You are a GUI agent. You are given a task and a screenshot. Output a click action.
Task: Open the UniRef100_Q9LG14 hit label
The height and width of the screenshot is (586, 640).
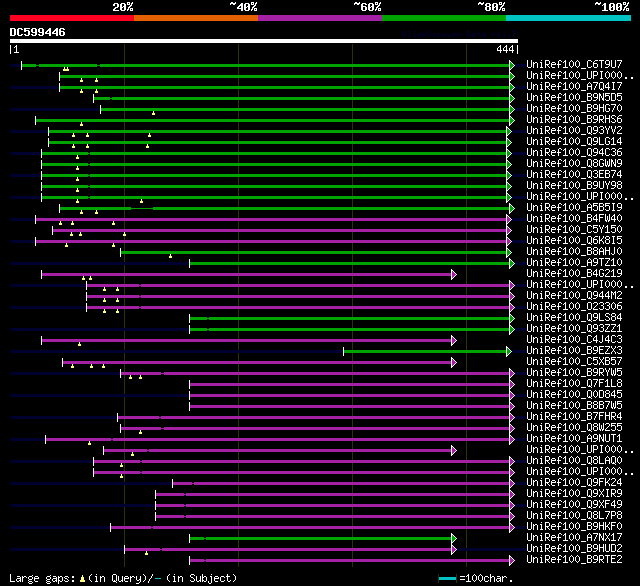(x=574, y=142)
